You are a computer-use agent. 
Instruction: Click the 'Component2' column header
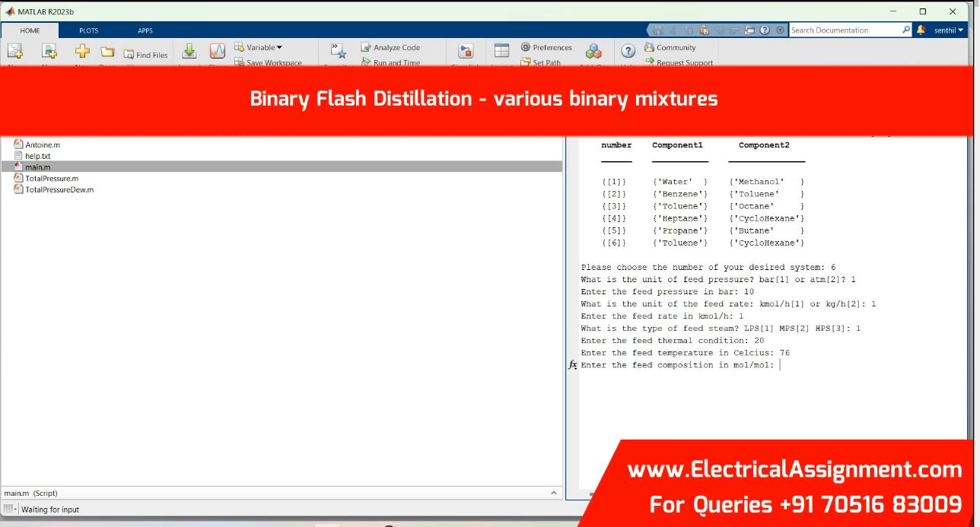coord(764,144)
